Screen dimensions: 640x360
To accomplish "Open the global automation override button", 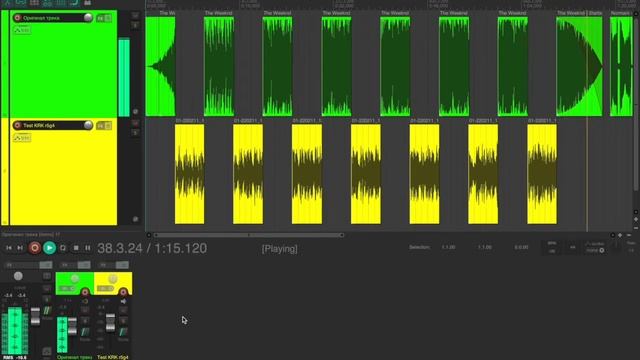I will [x=595, y=247].
